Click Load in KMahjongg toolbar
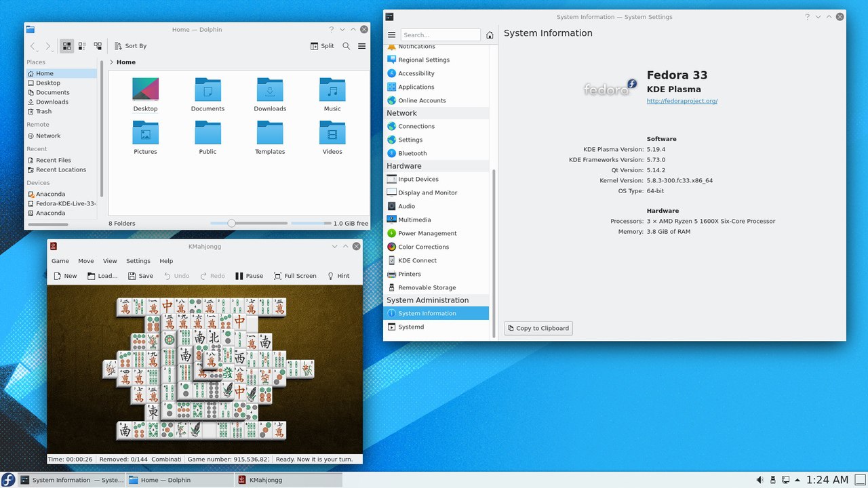Screen dimensions: 868x488 102,276
